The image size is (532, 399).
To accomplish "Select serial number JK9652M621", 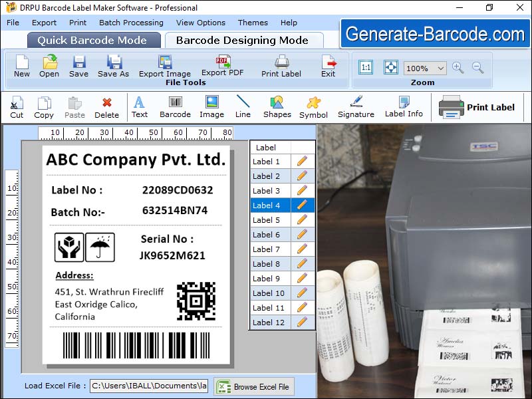I will 172,255.
